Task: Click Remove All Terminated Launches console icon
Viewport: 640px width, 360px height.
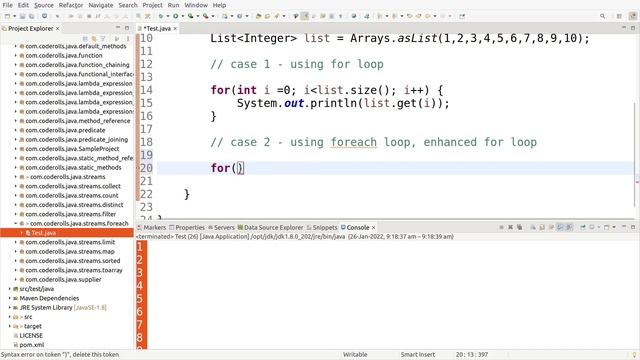Action: [x=519, y=227]
